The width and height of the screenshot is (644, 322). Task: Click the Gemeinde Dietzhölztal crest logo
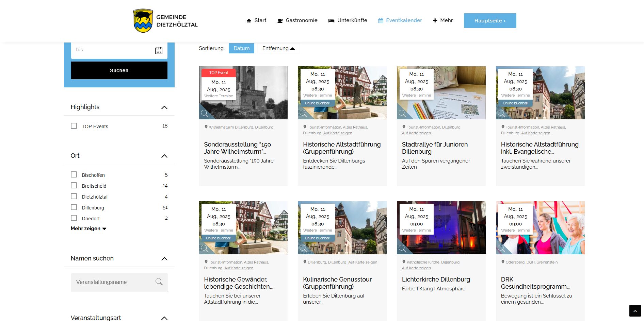click(143, 21)
